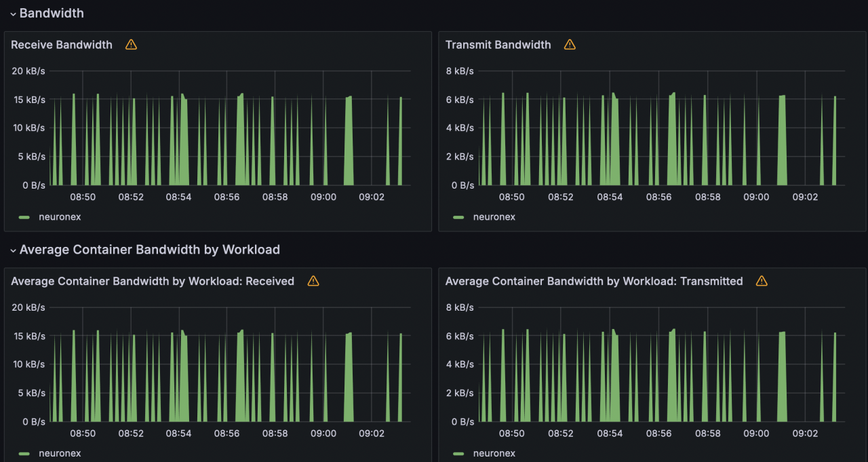868x462 pixels.
Task: Toggle neuronex series in Receive Bandwidth legend
Action: click(60, 217)
